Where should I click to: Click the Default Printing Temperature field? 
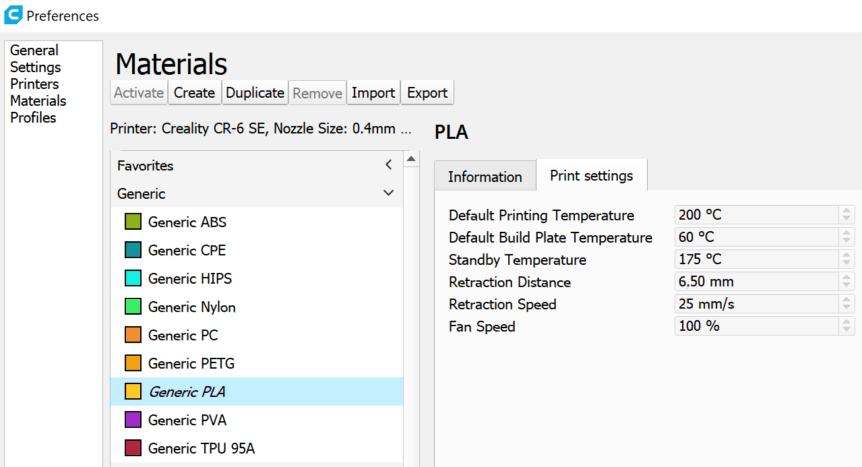(757, 215)
